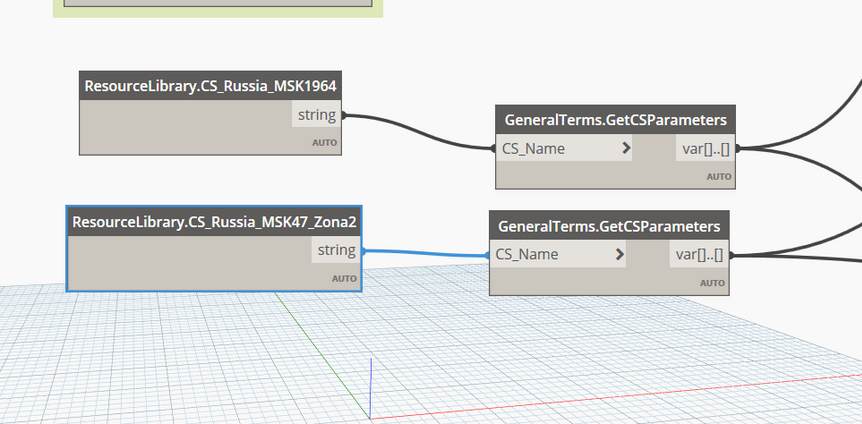862x424 pixels.
Task: Click AUTO lacing indicator on top GetCSParameters node
Action: [x=719, y=177]
